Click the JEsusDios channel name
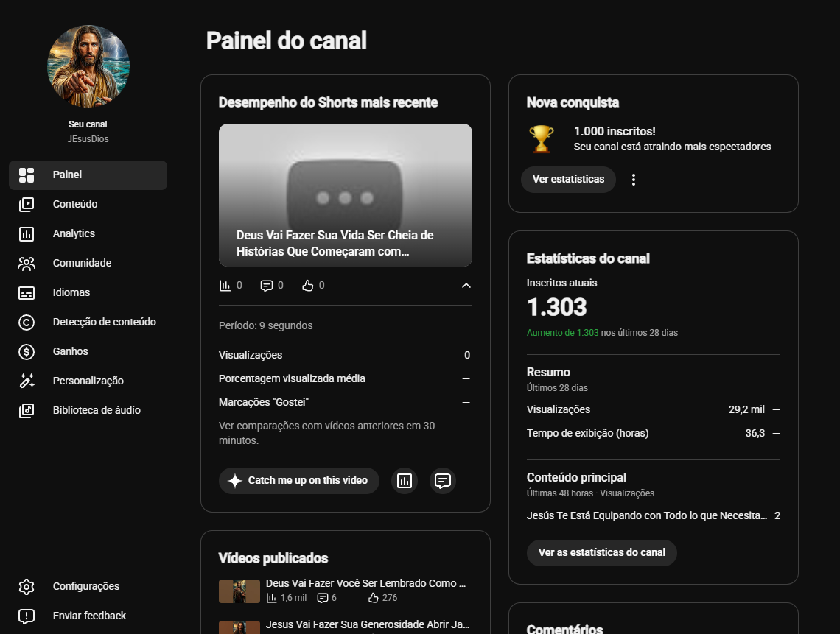The image size is (840, 634). point(88,139)
